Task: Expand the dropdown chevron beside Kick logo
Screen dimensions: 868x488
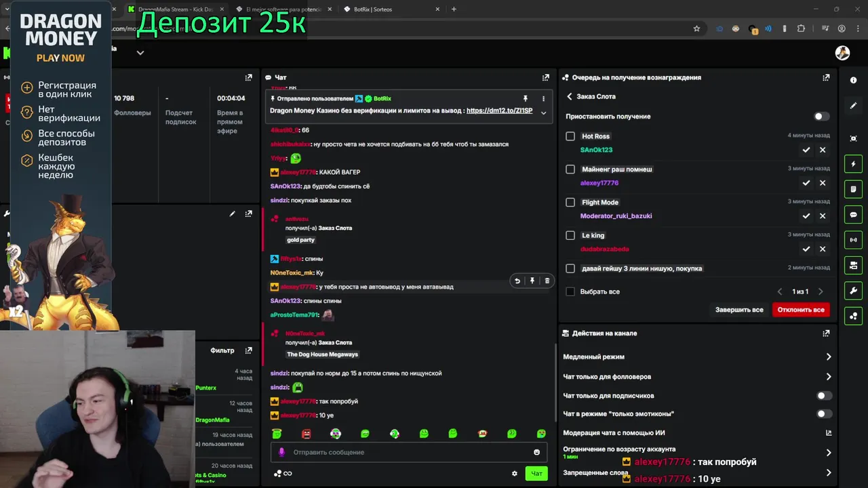Action: pyautogui.click(x=140, y=53)
